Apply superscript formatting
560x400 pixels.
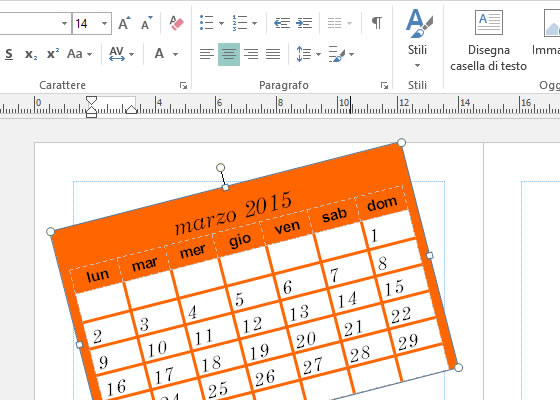pyautogui.click(x=53, y=54)
